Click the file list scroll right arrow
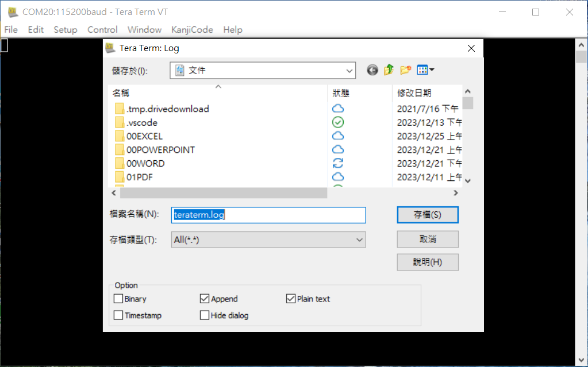The image size is (588, 367). coord(456,193)
